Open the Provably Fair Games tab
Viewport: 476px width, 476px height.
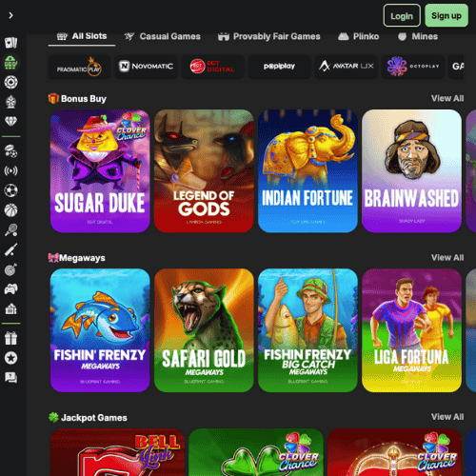point(269,36)
